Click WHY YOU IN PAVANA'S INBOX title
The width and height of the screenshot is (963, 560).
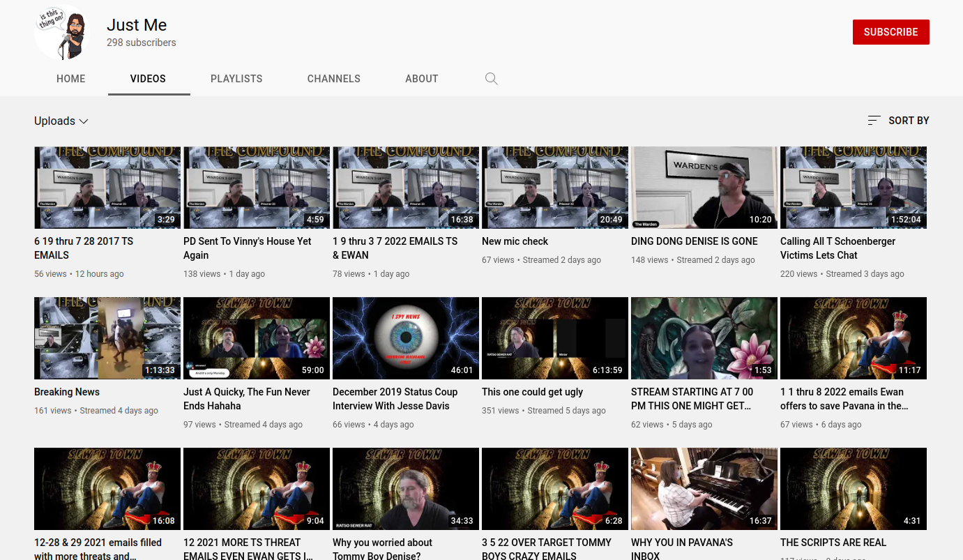click(x=682, y=550)
